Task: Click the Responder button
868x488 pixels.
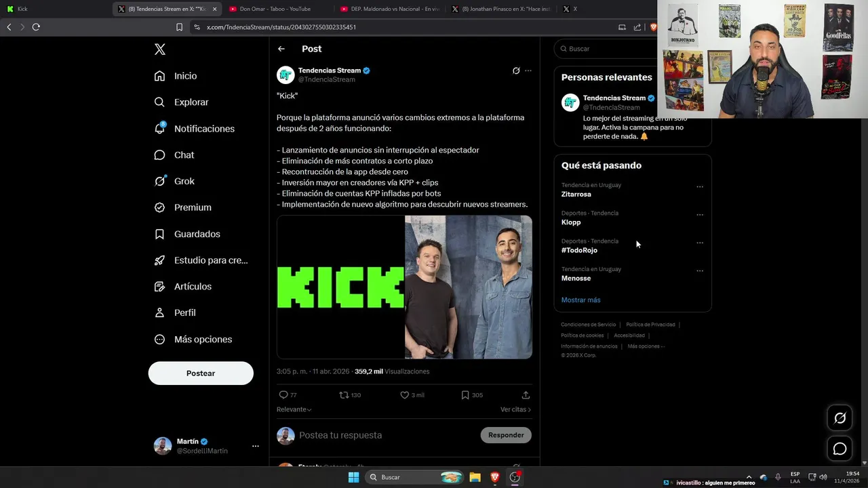Action: coord(506,435)
